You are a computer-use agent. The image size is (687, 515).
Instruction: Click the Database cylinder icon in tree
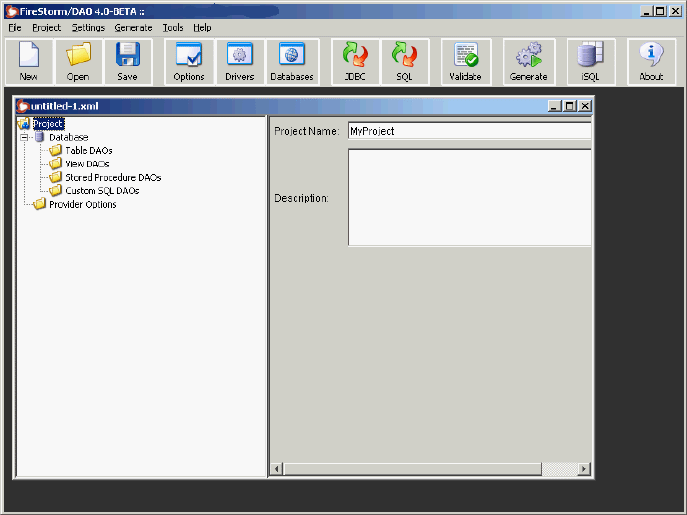pos(39,137)
